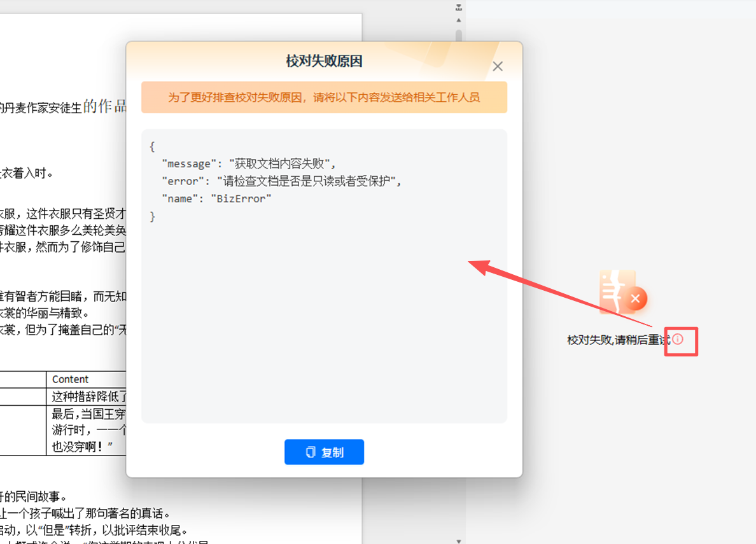Click the "error" line in error JSON
This screenshot has height=544, width=756.
pyautogui.click(x=282, y=181)
